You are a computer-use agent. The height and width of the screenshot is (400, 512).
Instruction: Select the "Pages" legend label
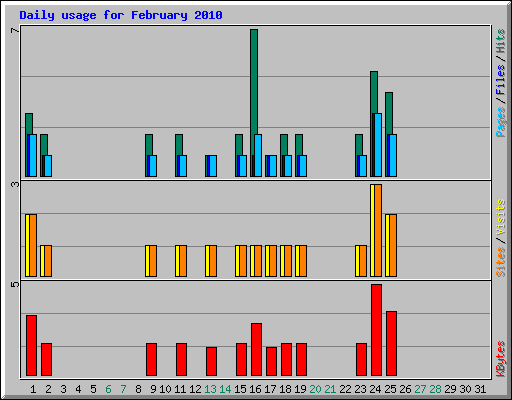(x=500, y=122)
